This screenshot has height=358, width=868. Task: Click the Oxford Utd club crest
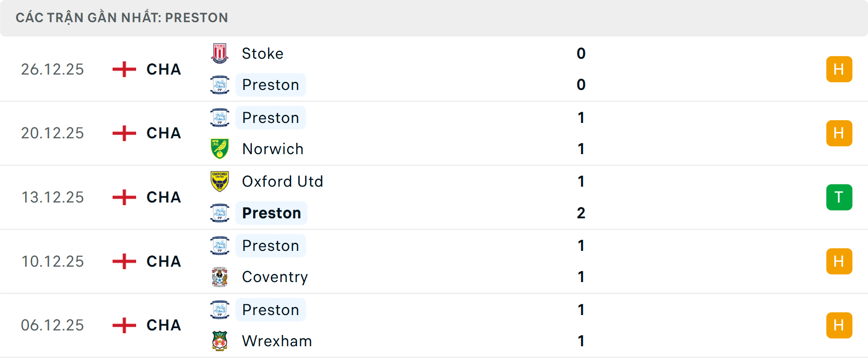pyautogui.click(x=220, y=181)
